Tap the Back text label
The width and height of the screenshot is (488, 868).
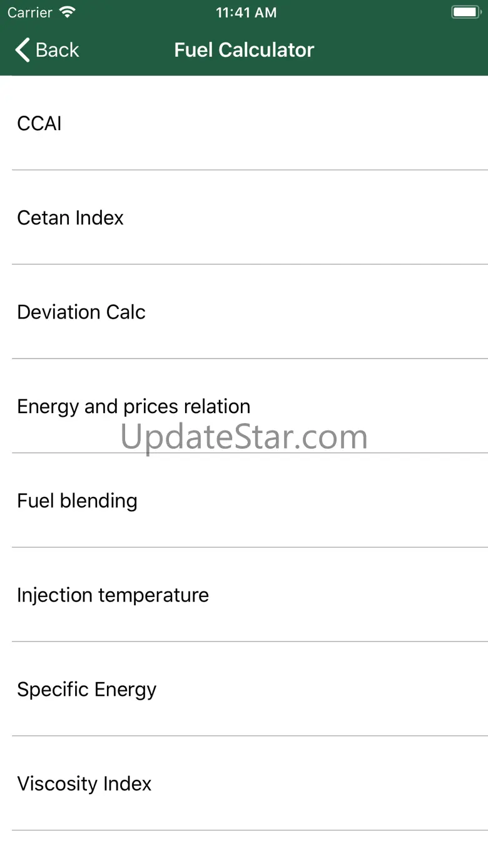pos(58,50)
